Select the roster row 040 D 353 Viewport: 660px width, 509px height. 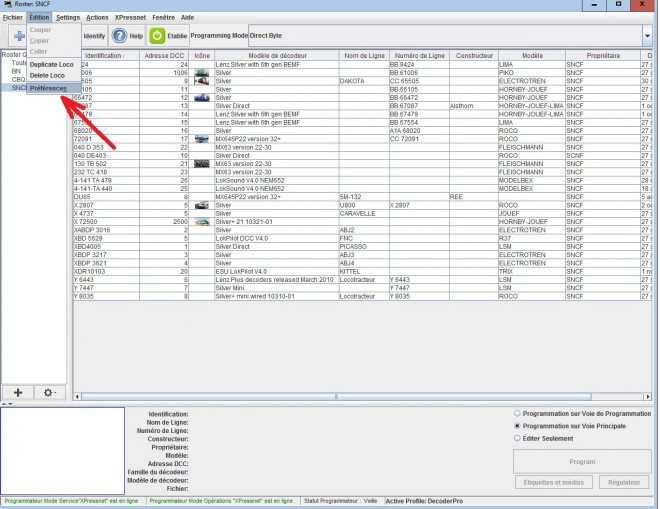click(362, 147)
